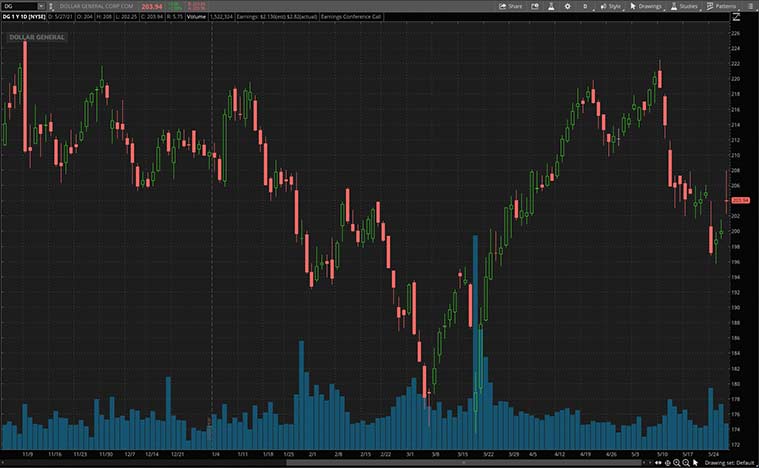Click the price axis toggle icon above 226
The height and width of the screenshot is (468, 759).
click(x=737, y=18)
